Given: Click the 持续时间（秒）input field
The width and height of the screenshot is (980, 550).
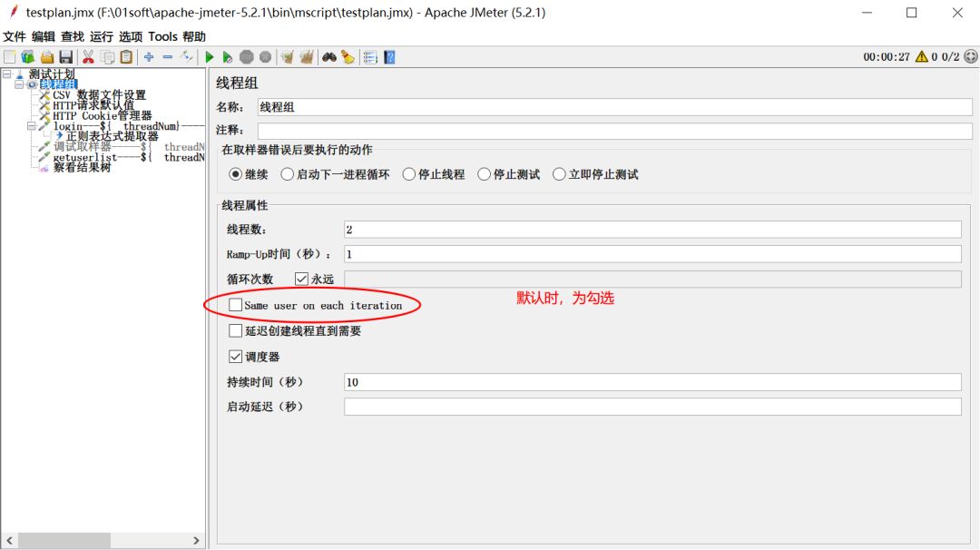Looking at the screenshot, I should tap(635, 381).
